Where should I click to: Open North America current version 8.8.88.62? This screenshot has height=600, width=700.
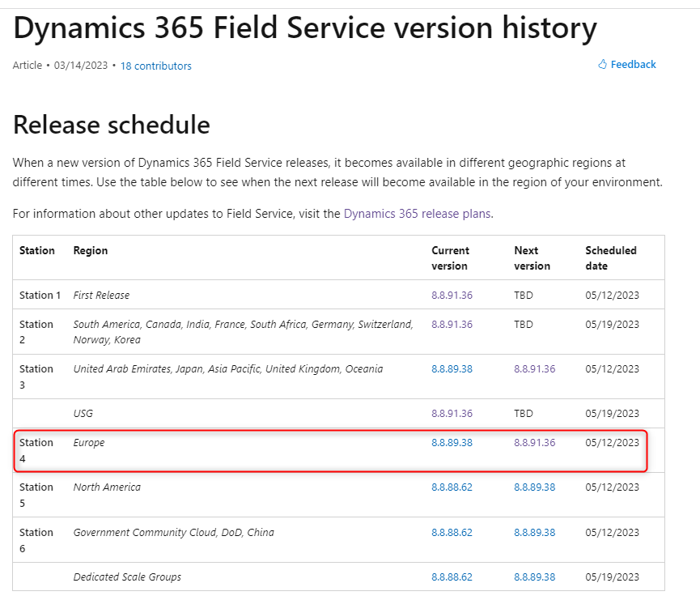click(452, 487)
